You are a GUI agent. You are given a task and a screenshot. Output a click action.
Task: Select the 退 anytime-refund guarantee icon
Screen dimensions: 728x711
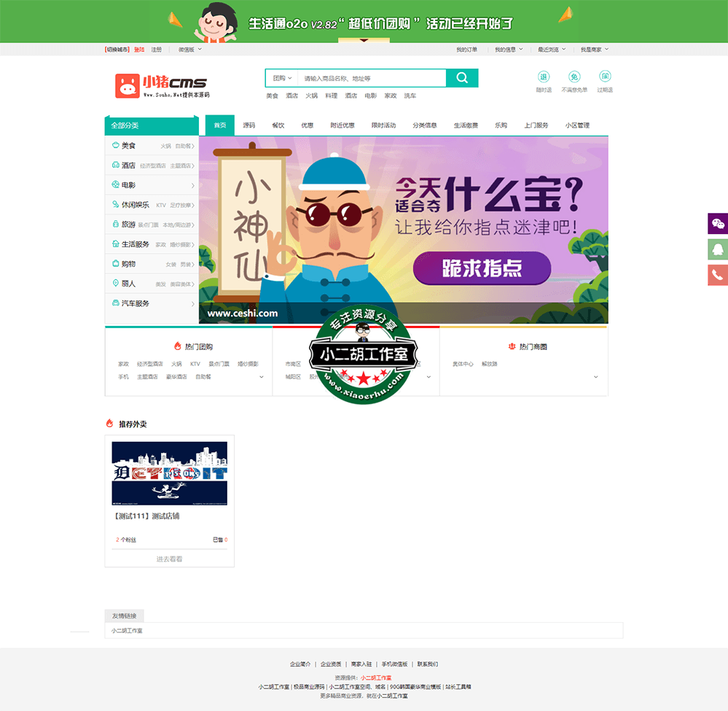tap(542, 74)
